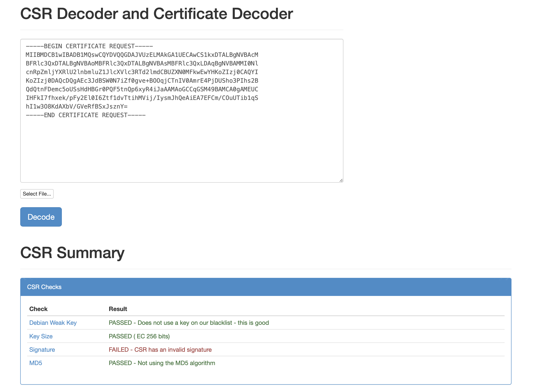View the failed Signature check details
Screen dimensions: 555x392
coord(42,350)
